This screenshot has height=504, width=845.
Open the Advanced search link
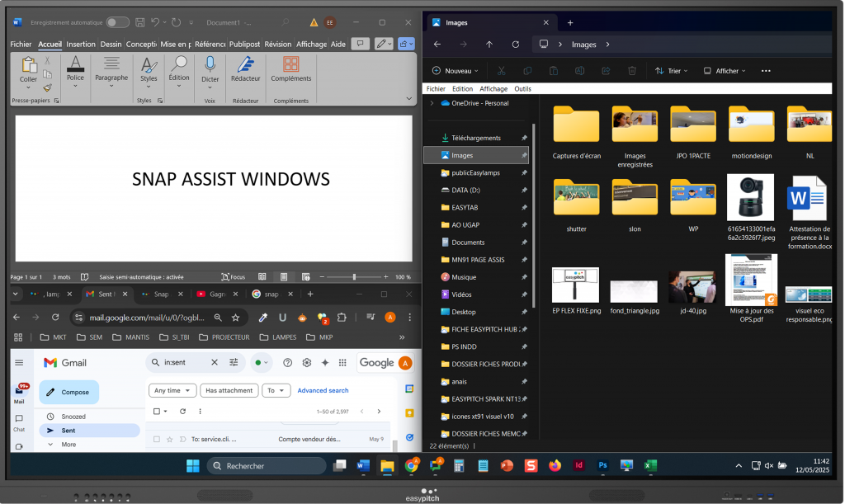click(x=323, y=390)
